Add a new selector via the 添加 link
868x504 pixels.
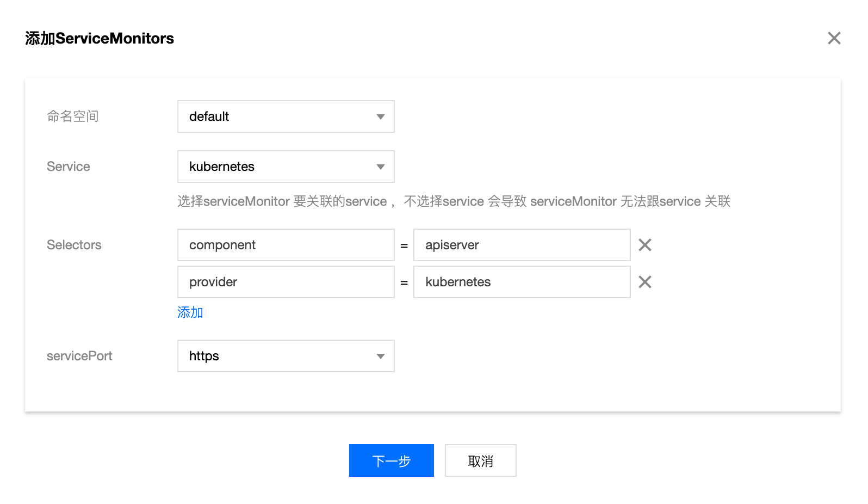tap(190, 312)
